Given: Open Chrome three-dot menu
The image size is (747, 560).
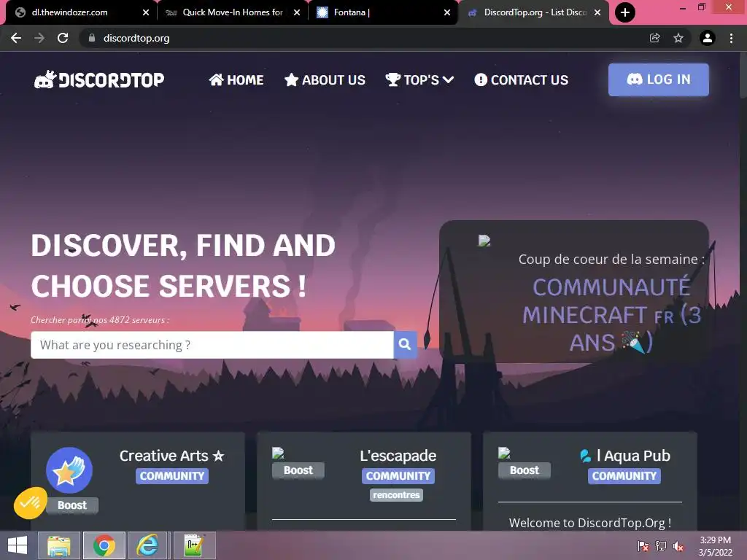Looking at the screenshot, I should point(731,38).
